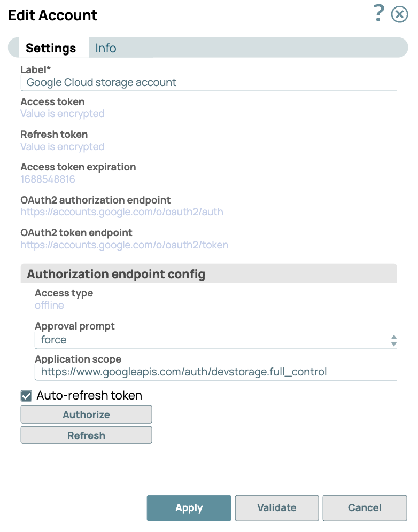Click the Authorization endpoint config header
The image size is (418, 532).
(208, 275)
